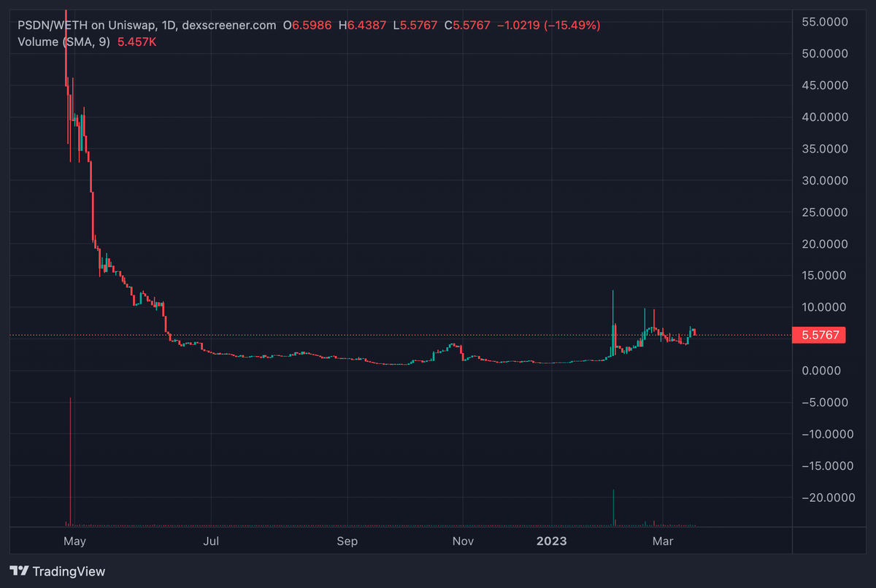Select the Mar label on time axis
The image size is (876, 588).
pyautogui.click(x=663, y=541)
